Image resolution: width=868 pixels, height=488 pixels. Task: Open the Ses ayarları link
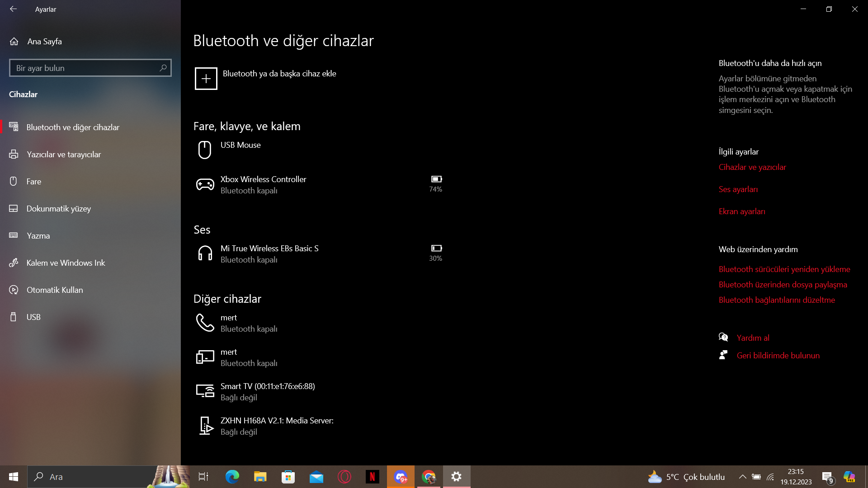click(738, 189)
